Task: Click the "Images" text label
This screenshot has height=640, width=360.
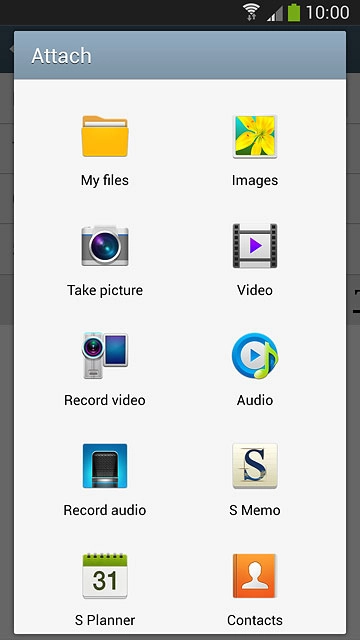Action: (255, 180)
